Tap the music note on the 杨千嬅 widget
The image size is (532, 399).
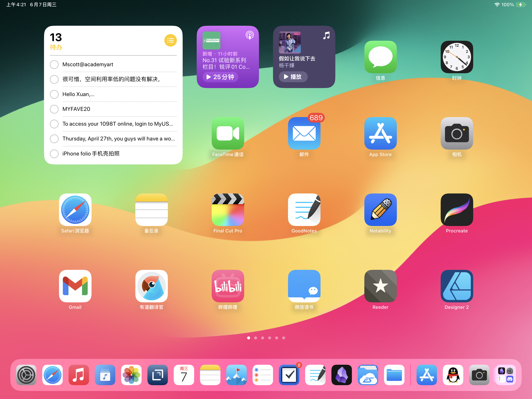click(x=326, y=35)
